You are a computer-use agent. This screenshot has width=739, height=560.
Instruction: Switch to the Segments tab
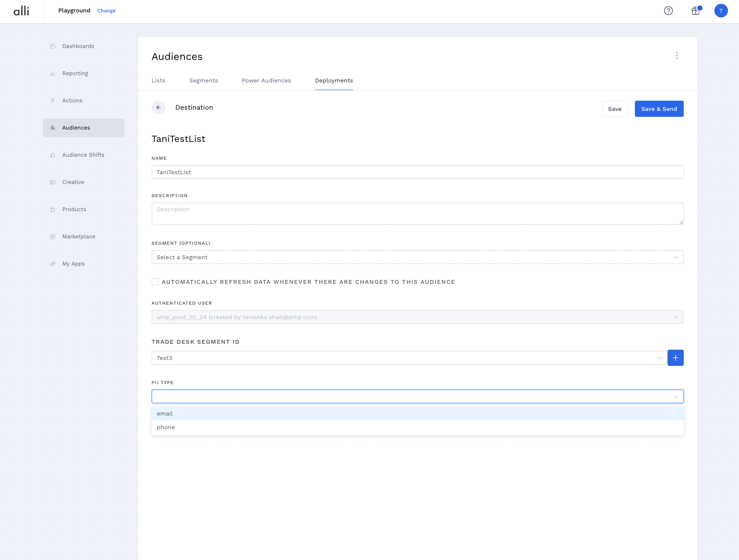click(203, 81)
